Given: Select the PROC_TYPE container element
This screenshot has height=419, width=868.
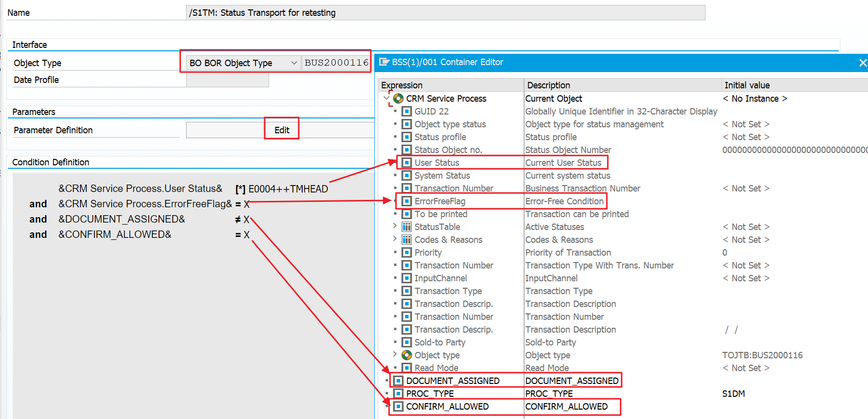Looking at the screenshot, I should (x=430, y=394).
